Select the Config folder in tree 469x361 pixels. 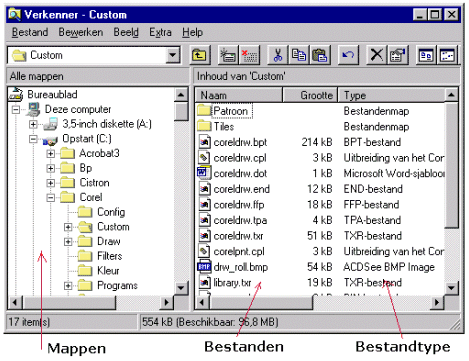tap(111, 212)
